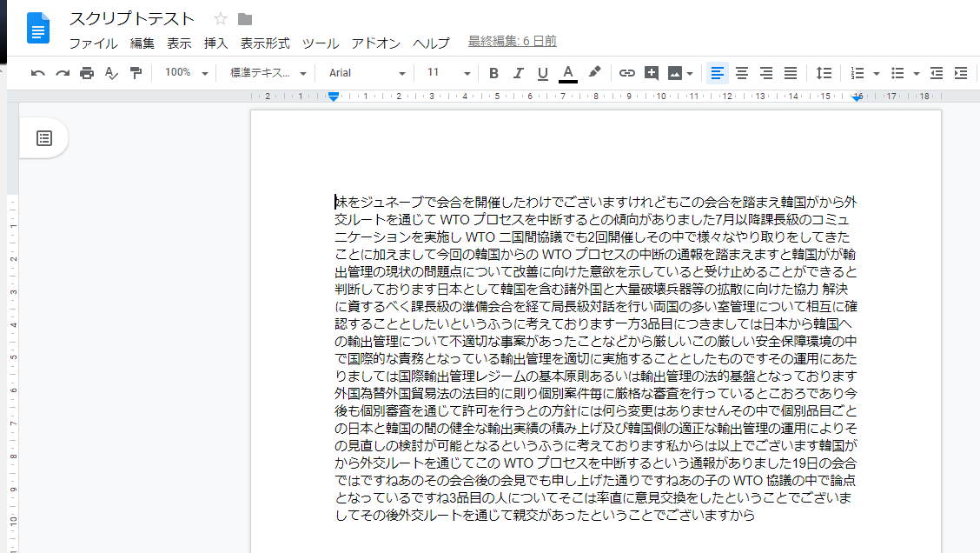Click the left indent marker on ruler
Viewport: 980px width, 553px height.
click(x=334, y=97)
